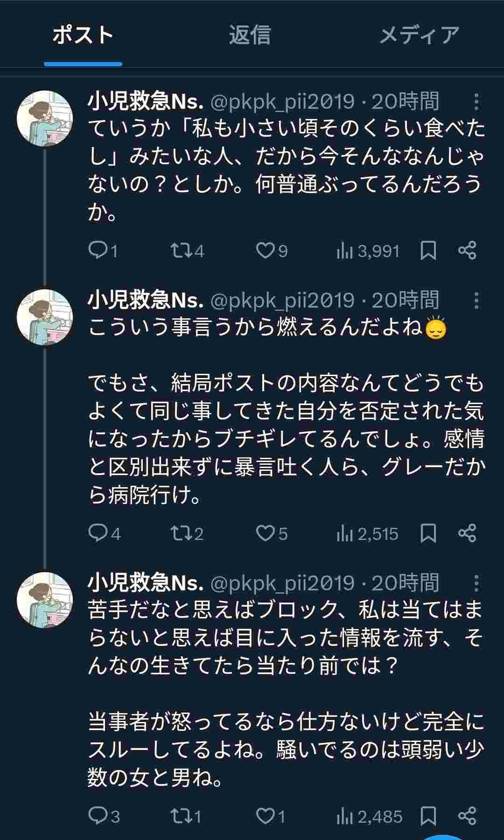Open more options for the first post

pos(476,102)
